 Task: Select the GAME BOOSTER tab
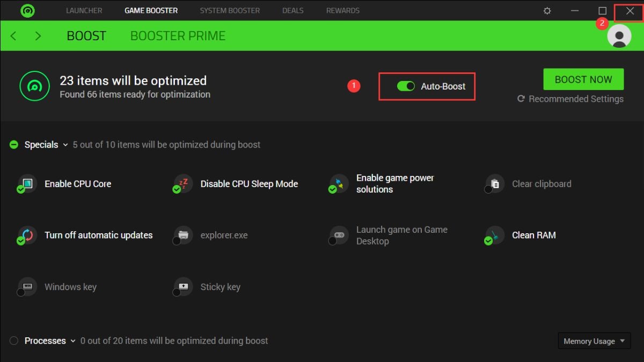click(151, 10)
